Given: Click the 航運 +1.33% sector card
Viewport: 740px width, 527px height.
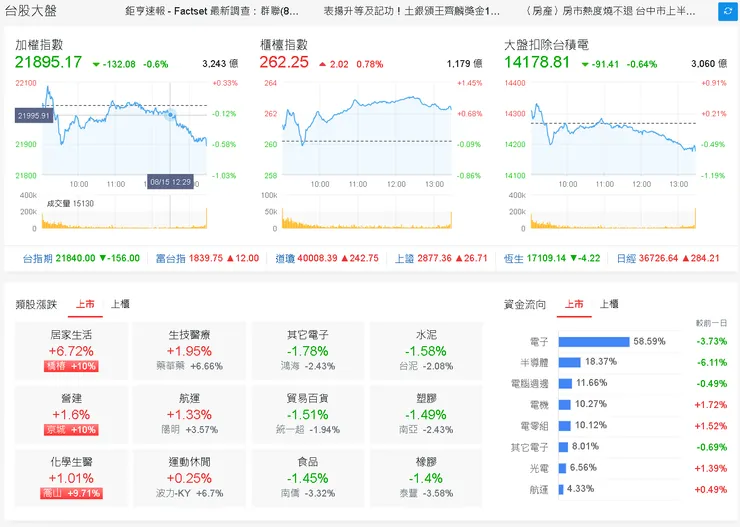Looking at the screenshot, I should point(189,414).
